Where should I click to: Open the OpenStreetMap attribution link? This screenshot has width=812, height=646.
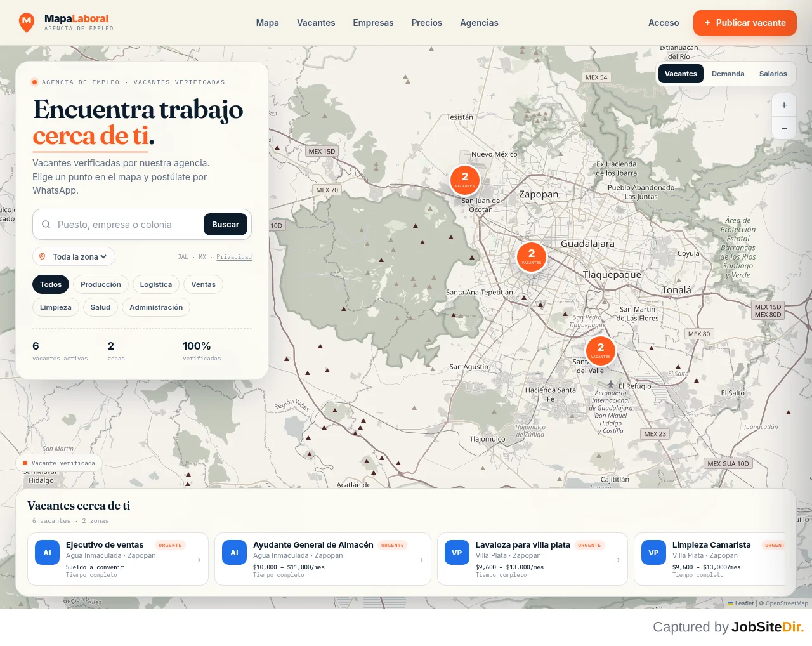(x=787, y=603)
